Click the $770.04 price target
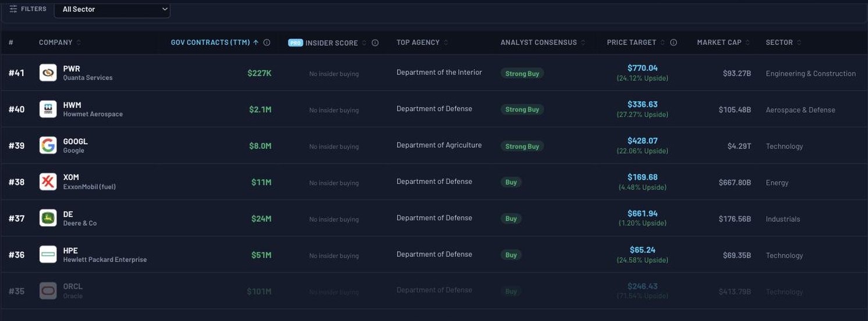The width and height of the screenshot is (868, 321). click(643, 68)
